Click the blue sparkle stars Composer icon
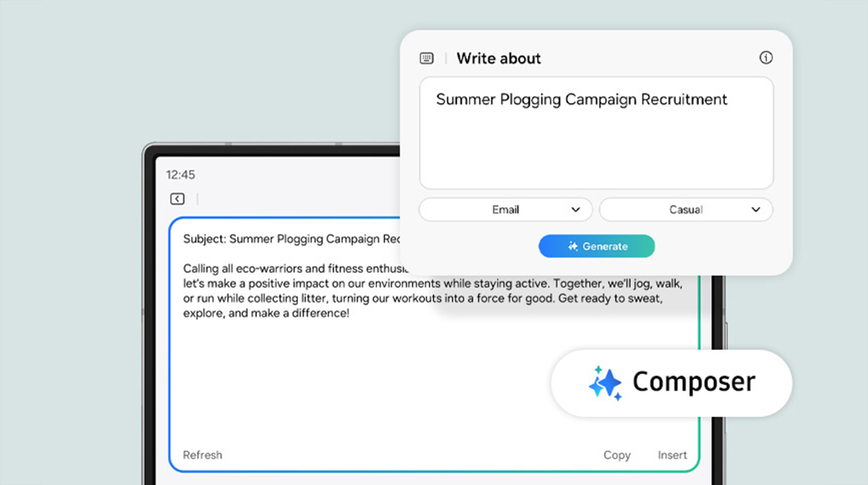 [x=605, y=384]
